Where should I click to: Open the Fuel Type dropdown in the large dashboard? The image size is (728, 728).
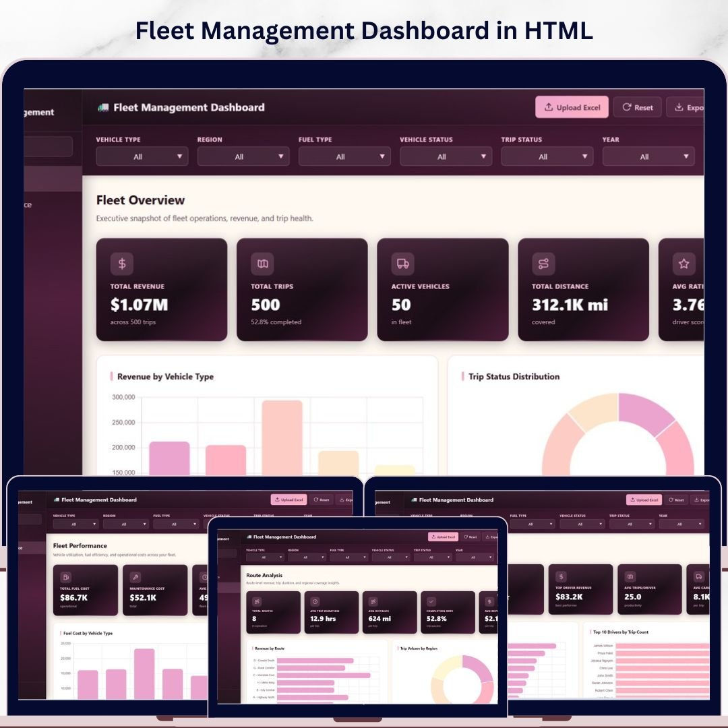[344, 156]
